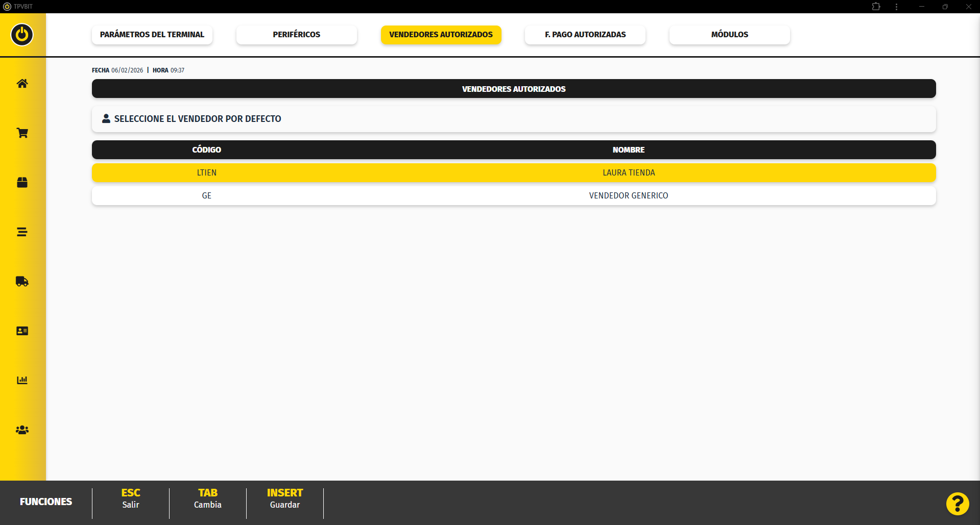The width and height of the screenshot is (980, 525).
Task: Open the delivery truck section
Action: [22, 282]
